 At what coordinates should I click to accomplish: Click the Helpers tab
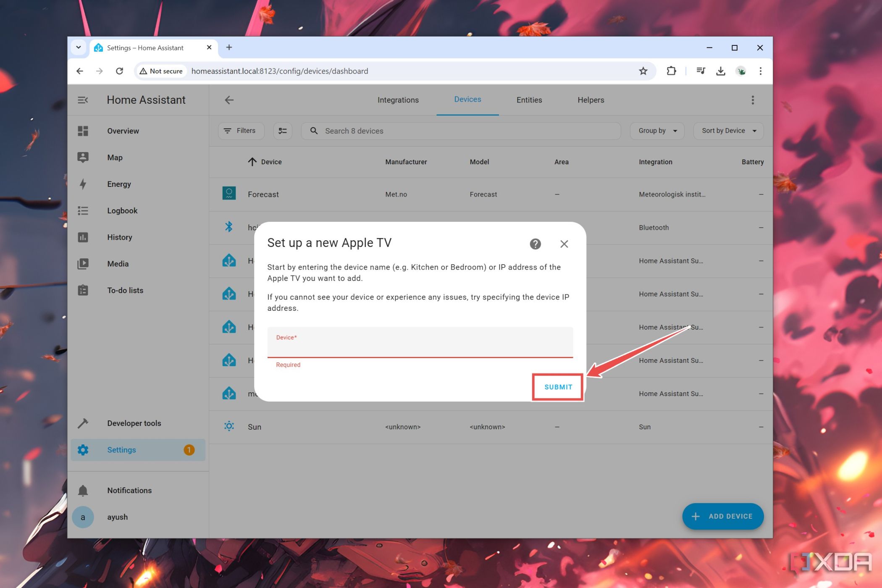click(590, 100)
